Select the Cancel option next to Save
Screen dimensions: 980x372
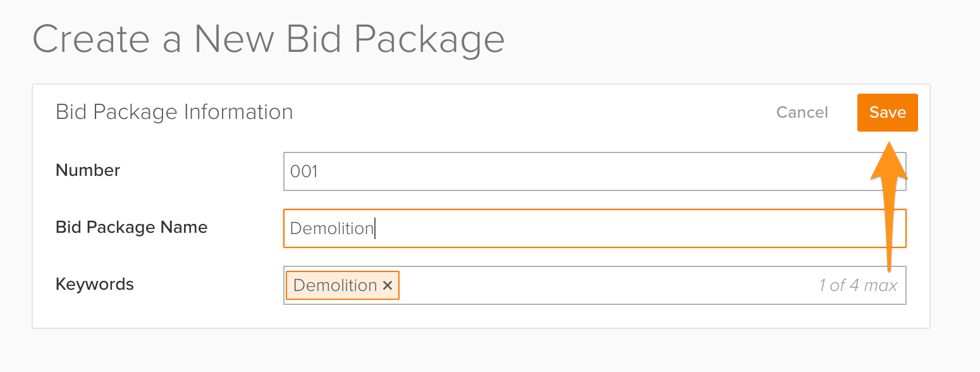tap(802, 112)
